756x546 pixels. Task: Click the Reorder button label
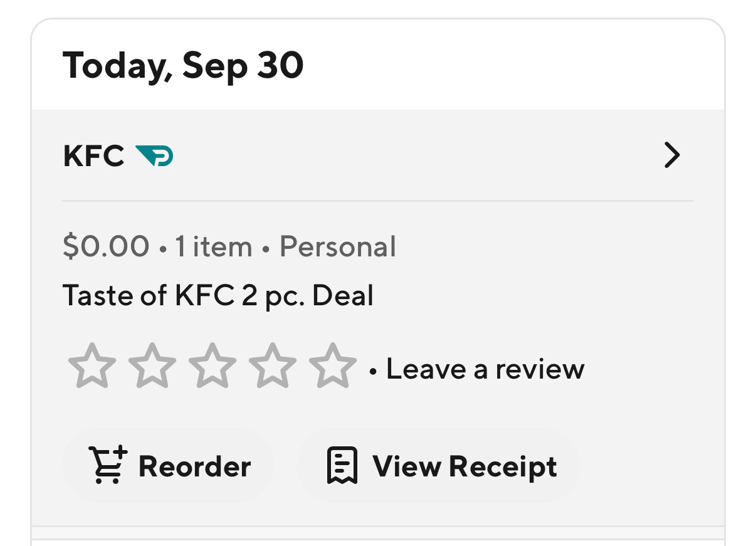(x=194, y=466)
